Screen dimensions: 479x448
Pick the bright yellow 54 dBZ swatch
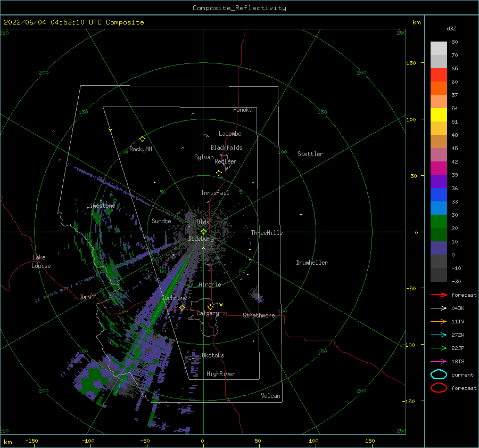point(439,115)
